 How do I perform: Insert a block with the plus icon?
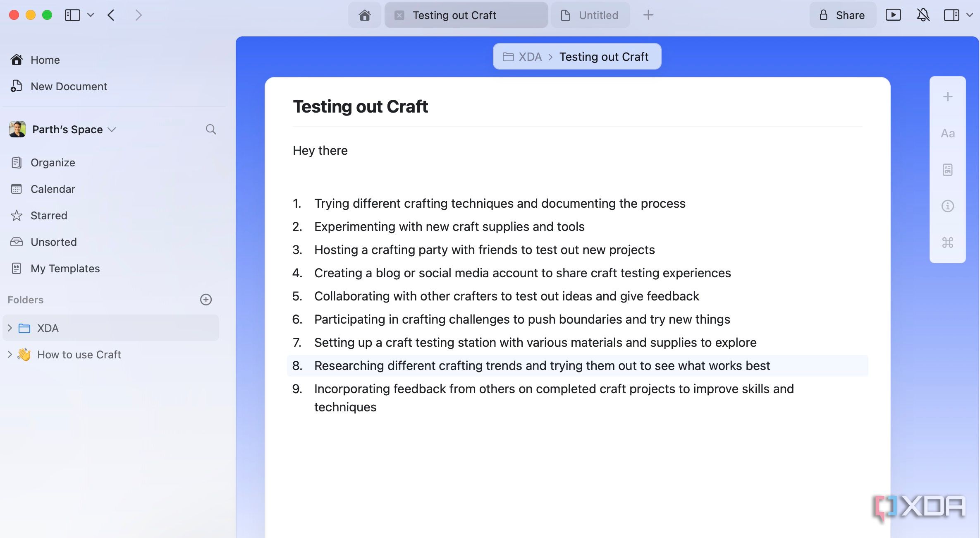[948, 97]
